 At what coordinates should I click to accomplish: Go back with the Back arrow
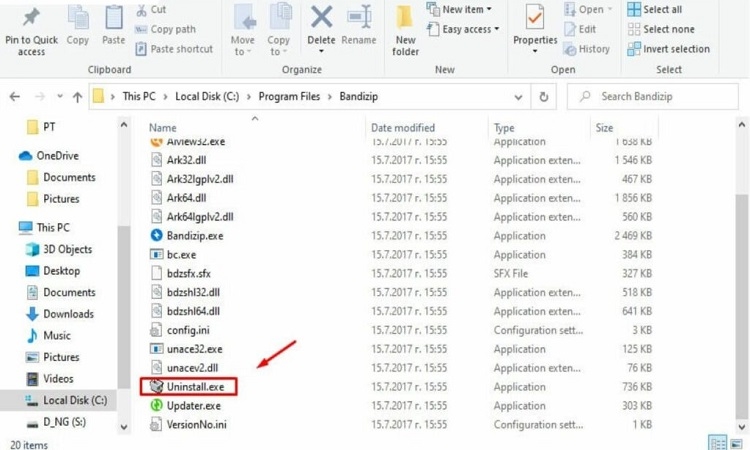point(15,97)
